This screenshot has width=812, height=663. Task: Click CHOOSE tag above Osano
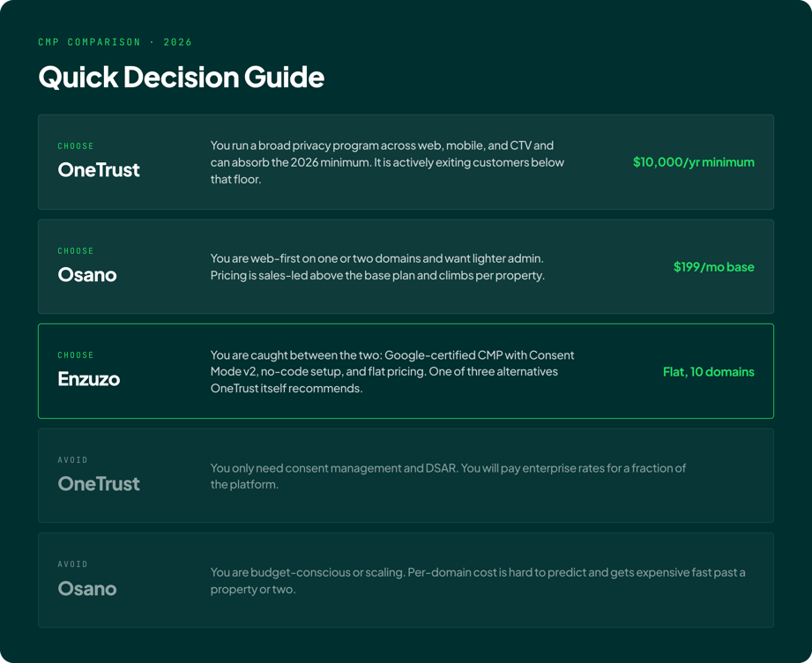pyautogui.click(x=76, y=250)
